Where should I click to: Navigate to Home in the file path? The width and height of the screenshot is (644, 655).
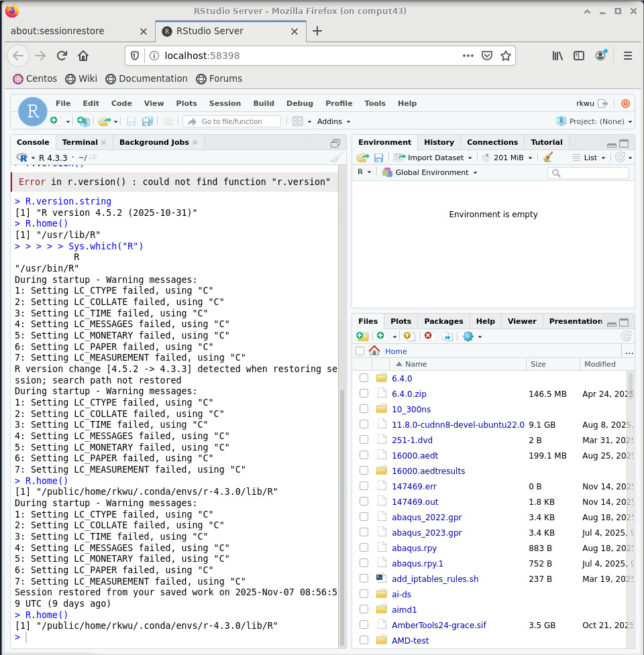pos(396,351)
